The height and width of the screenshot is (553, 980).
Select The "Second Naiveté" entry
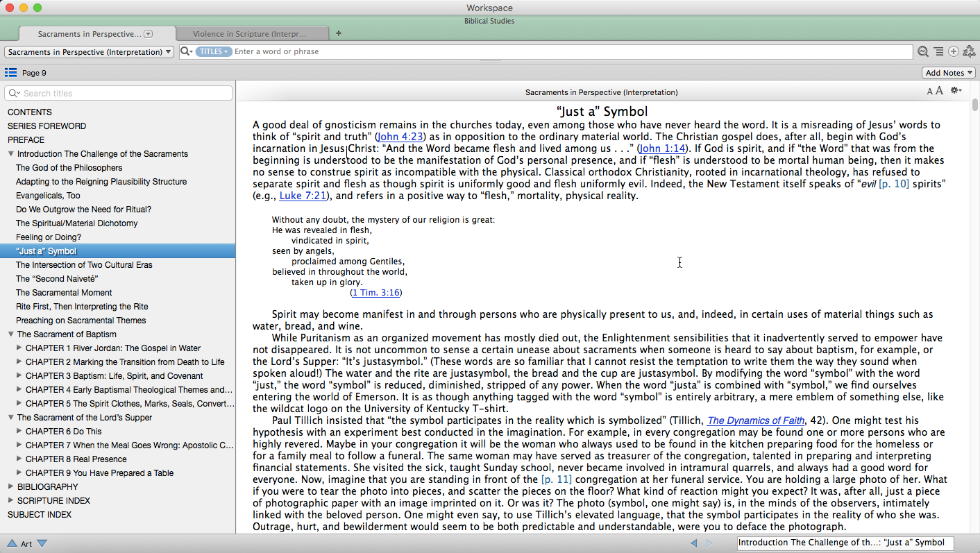[x=57, y=279]
